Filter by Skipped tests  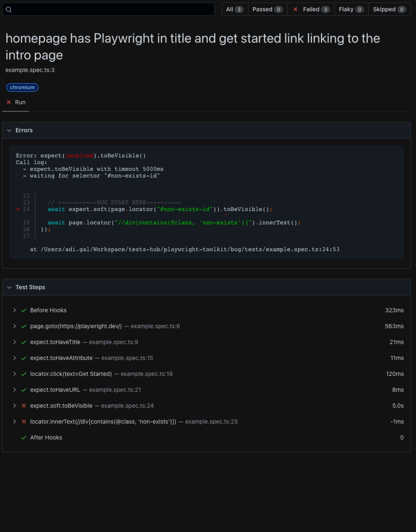click(x=389, y=9)
